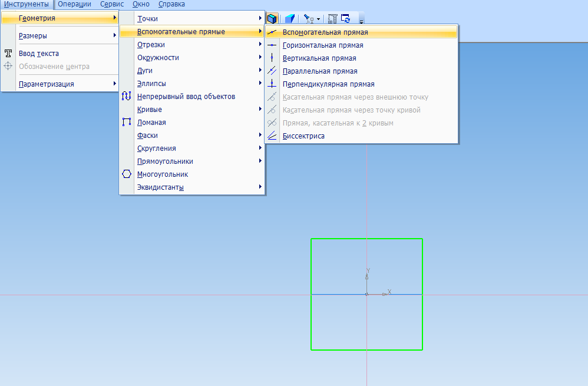
Task: Click the crane rebuild toolbar icon
Action: pyautogui.click(x=333, y=18)
